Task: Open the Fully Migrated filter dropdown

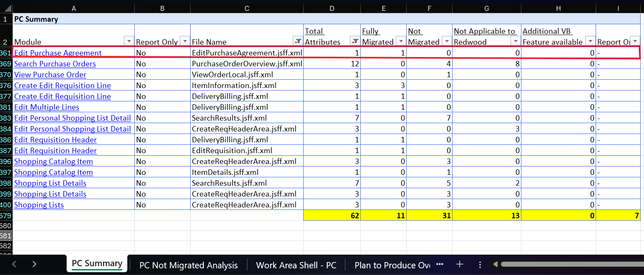Action: 401,41
